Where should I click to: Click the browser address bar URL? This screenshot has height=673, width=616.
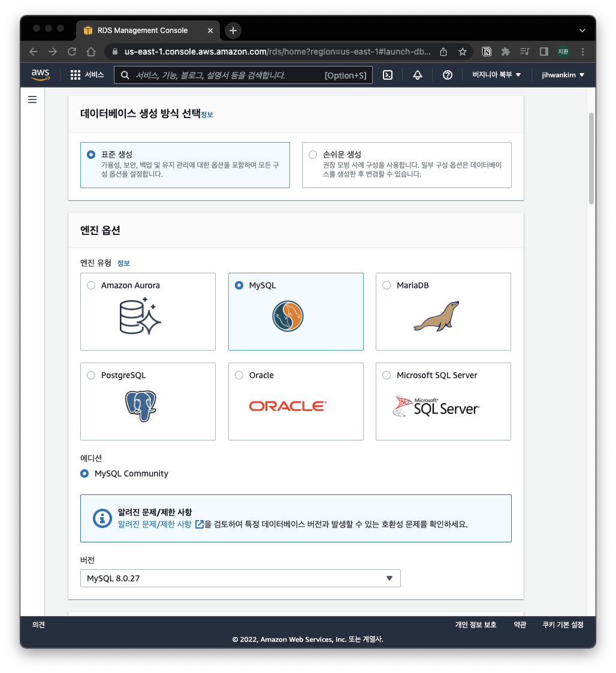tap(277, 52)
